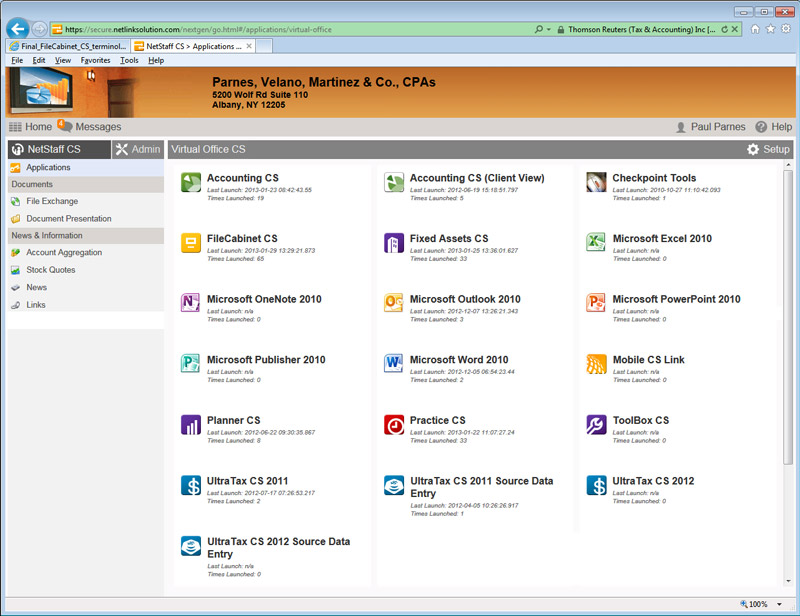The image size is (800, 616).
Task: Open the Tools menu
Action: 129,60
